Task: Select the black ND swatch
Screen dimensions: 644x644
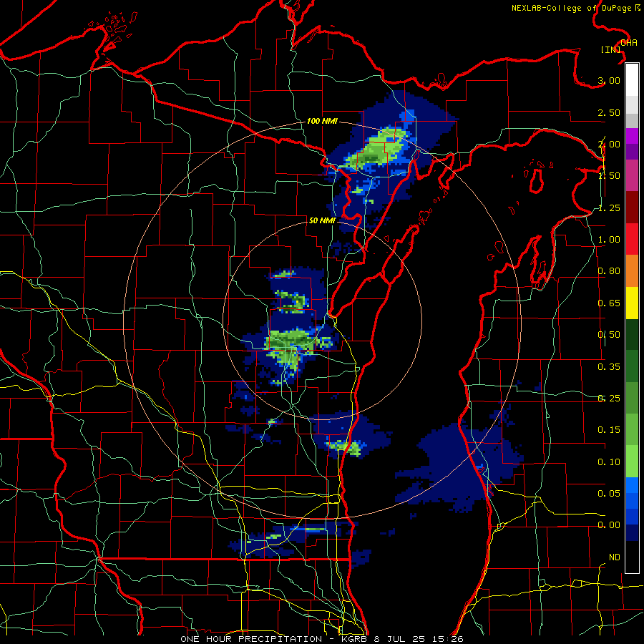Action: [632, 557]
